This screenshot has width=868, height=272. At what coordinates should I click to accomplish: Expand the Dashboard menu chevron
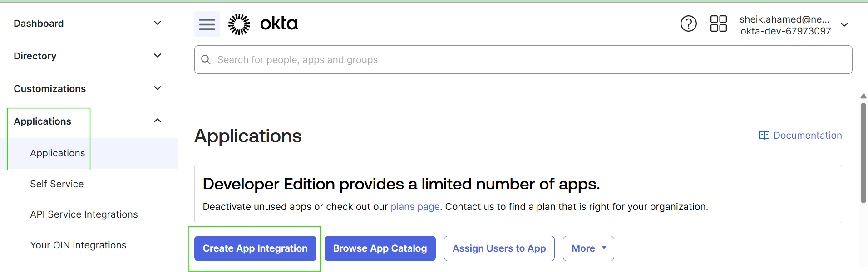[x=158, y=23]
